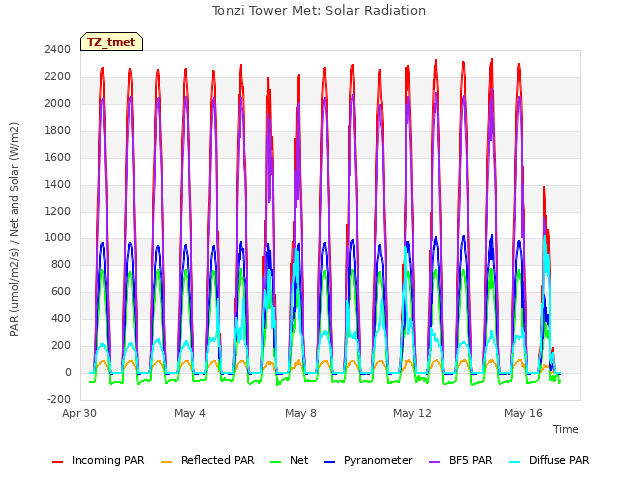This screenshot has height=480, width=640.
Task: Click the green Net legend swatch
Action: click(276, 462)
